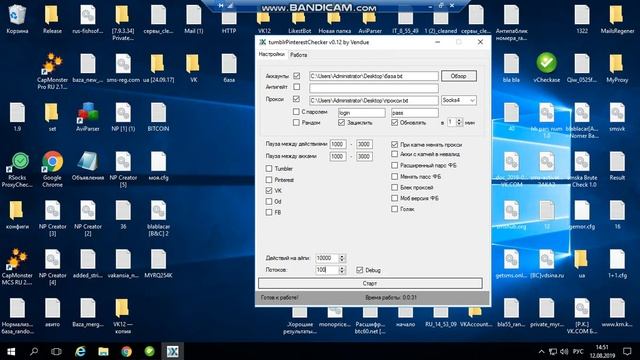This screenshot has height=360, width=640.
Task: Switch to the Настройки tab
Action: coord(271,54)
